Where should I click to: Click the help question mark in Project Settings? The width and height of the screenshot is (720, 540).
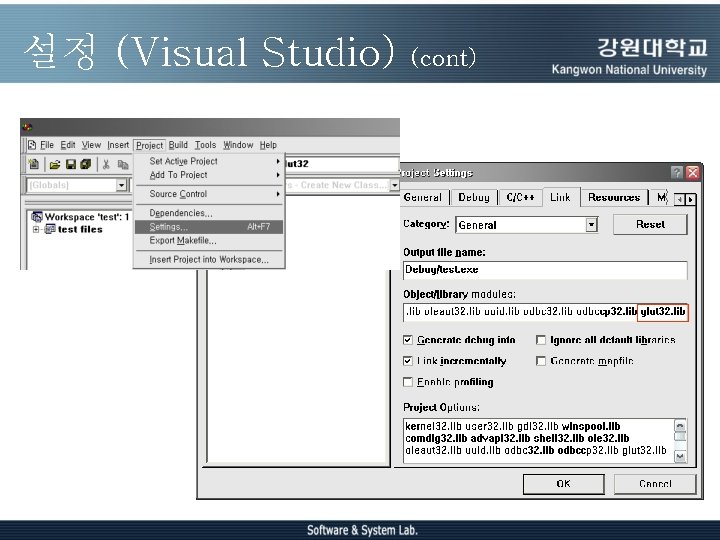[x=676, y=173]
